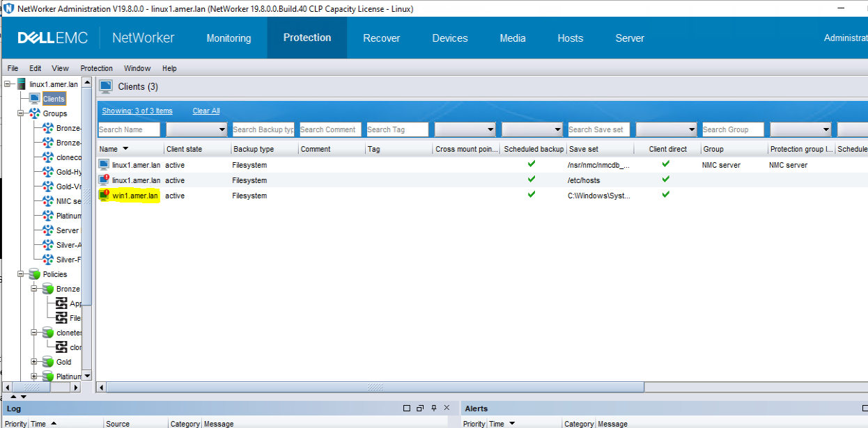Image resolution: width=868 pixels, height=428 pixels.
Task: Click the Client direct checkmark for /etc/hosts row
Action: [x=665, y=180]
